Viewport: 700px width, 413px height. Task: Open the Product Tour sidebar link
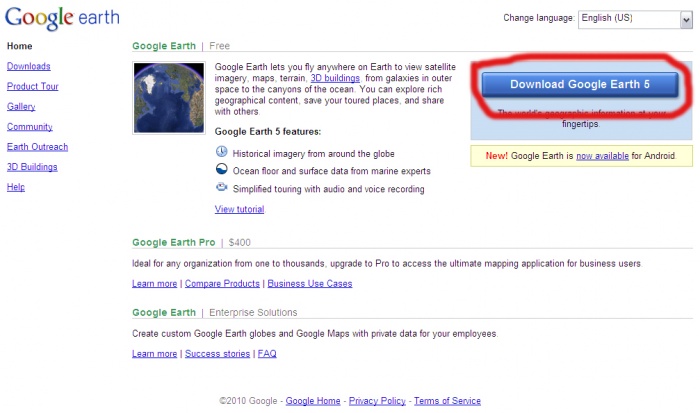point(33,86)
